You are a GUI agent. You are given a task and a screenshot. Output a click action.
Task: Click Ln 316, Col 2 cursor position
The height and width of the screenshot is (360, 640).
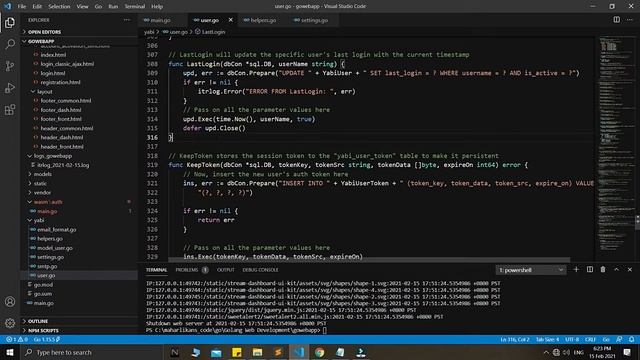pyautogui.click(x=514, y=339)
